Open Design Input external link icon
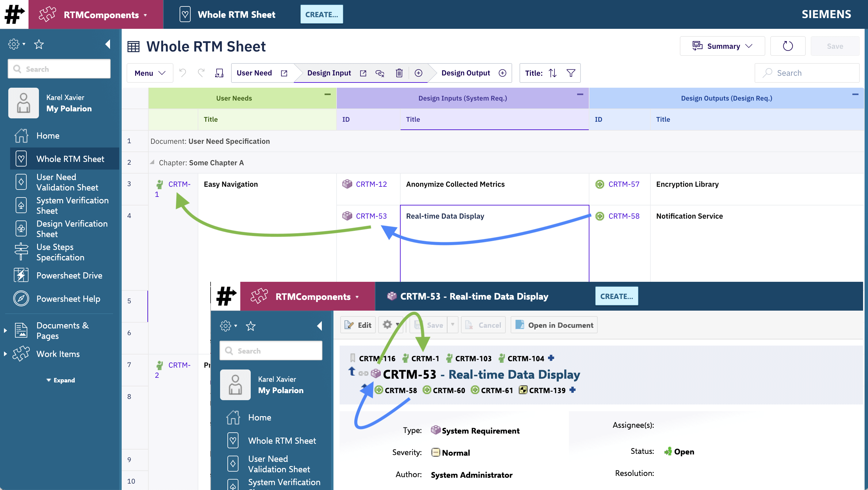 [x=363, y=73]
